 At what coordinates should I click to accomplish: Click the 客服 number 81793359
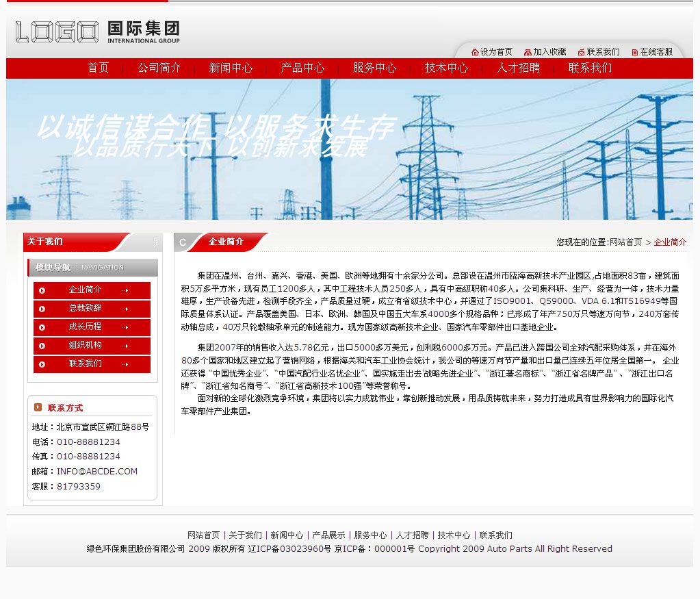pos(79,487)
